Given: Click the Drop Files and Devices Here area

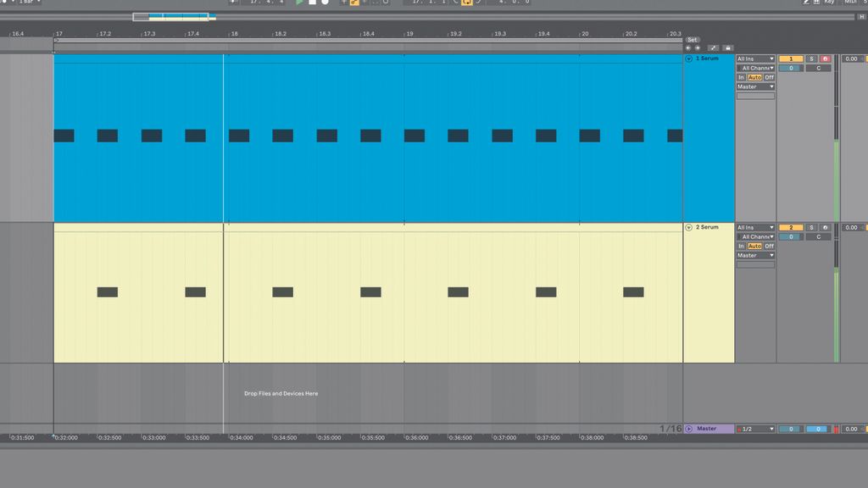Looking at the screenshot, I should pyautogui.click(x=280, y=393).
